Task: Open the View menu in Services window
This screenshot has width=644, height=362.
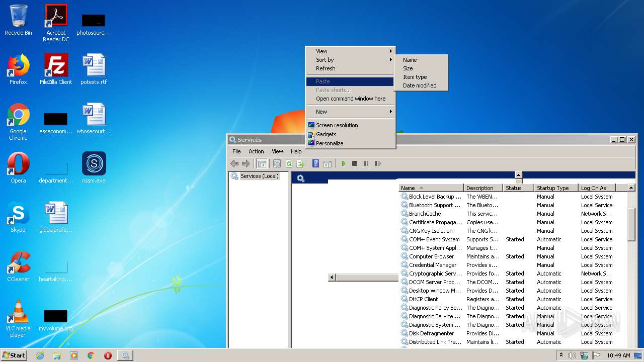Action: (277, 151)
